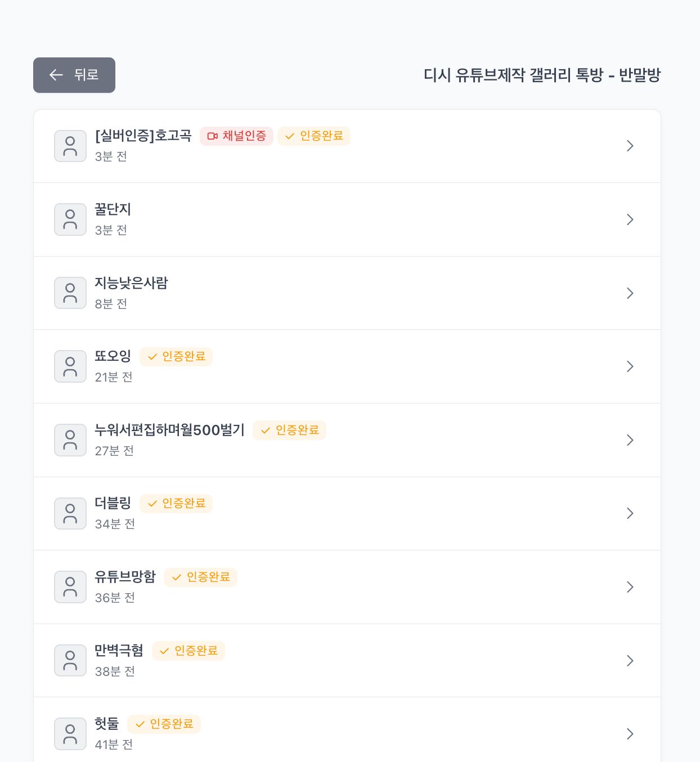Click the 뒤로 back button

[x=74, y=75]
